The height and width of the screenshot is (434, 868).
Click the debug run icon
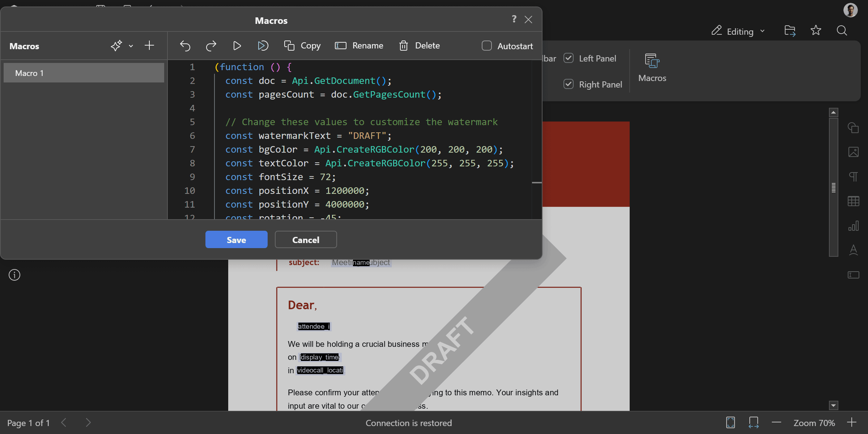[263, 46]
